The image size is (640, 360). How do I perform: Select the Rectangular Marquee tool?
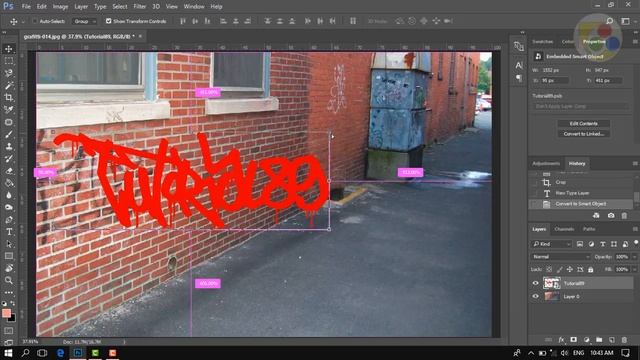9,61
